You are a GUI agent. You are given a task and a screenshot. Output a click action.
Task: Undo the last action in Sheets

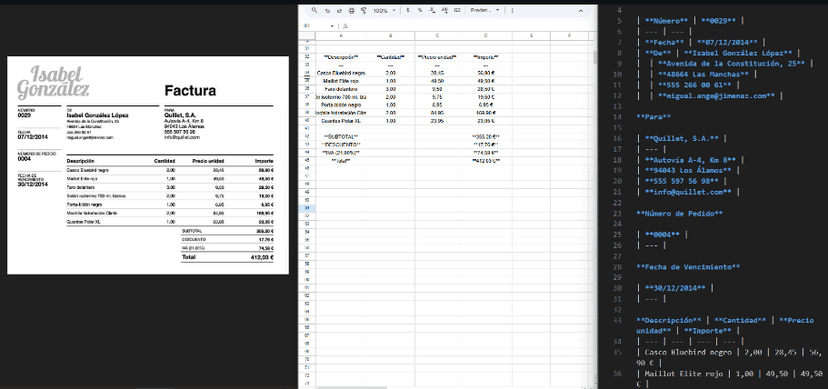click(327, 11)
